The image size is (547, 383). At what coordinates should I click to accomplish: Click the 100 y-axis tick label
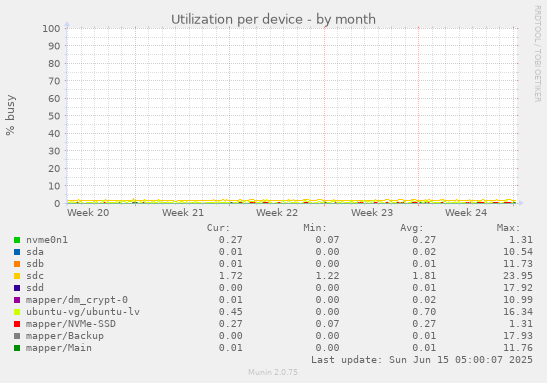(51, 28)
